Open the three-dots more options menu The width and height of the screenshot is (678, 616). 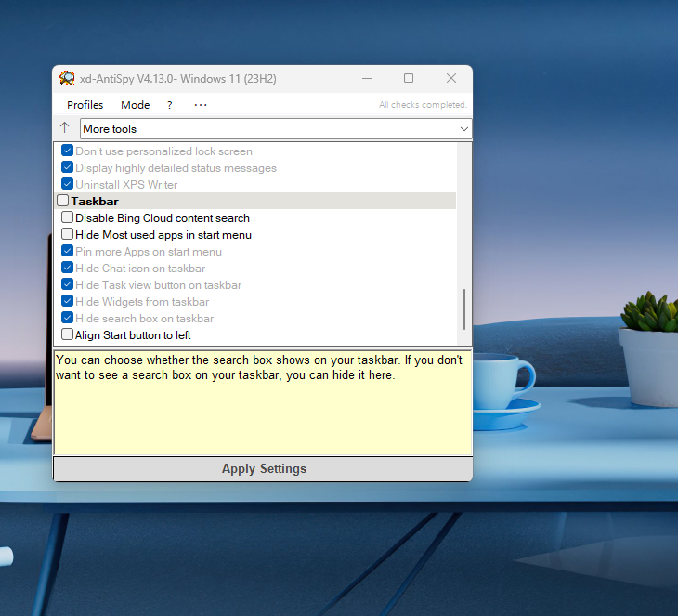point(201,105)
